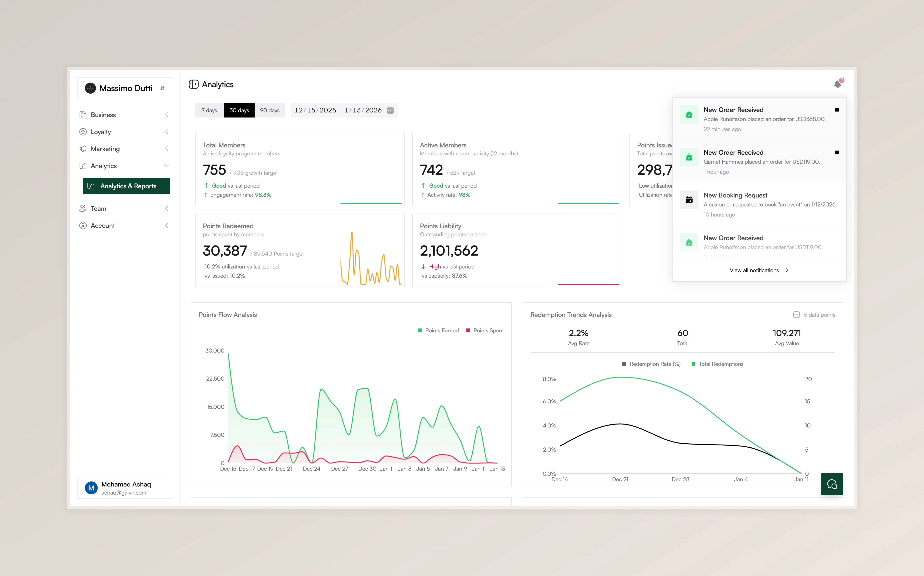Click the Marketing megaphone icon
Viewport: 924px width, 576px height.
(x=83, y=149)
